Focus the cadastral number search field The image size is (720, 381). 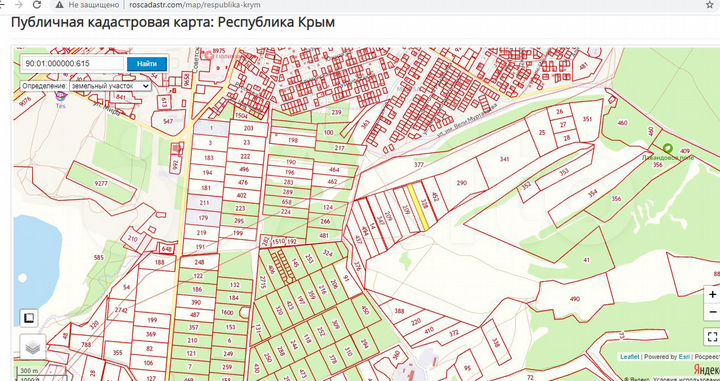click(73, 64)
